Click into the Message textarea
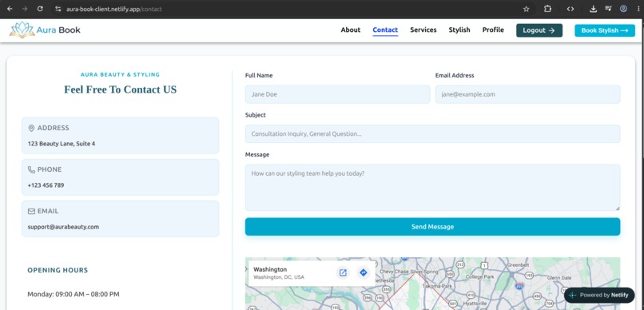The width and height of the screenshot is (644, 310). point(432,188)
